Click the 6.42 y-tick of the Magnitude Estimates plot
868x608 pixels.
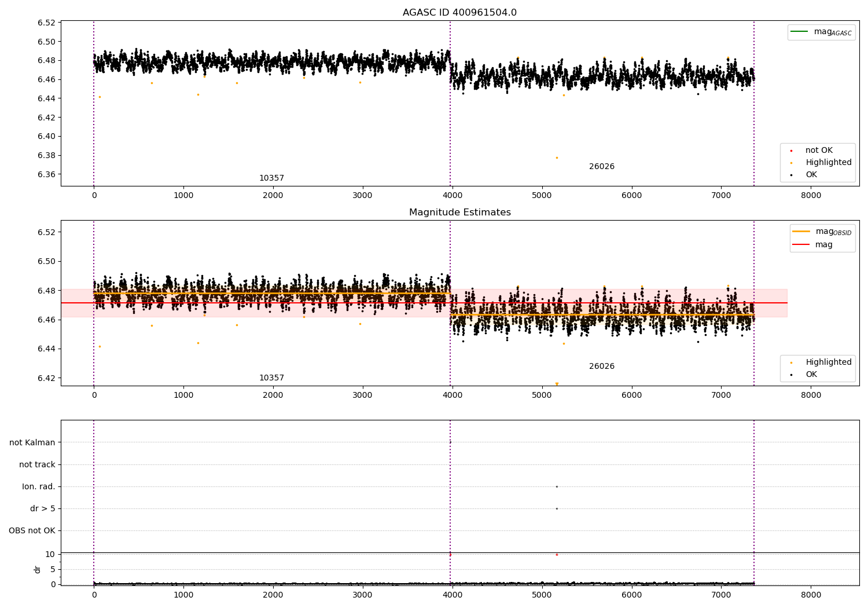pyautogui.click(x=46, y=378)
